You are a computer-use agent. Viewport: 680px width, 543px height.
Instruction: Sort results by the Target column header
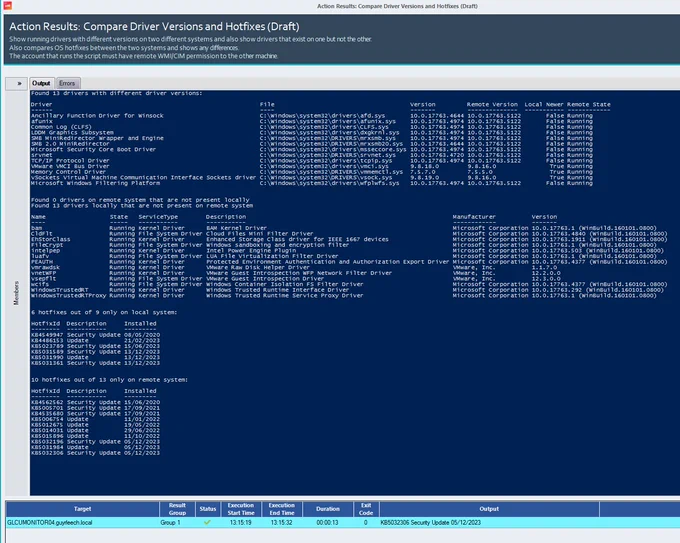[82, 509]
